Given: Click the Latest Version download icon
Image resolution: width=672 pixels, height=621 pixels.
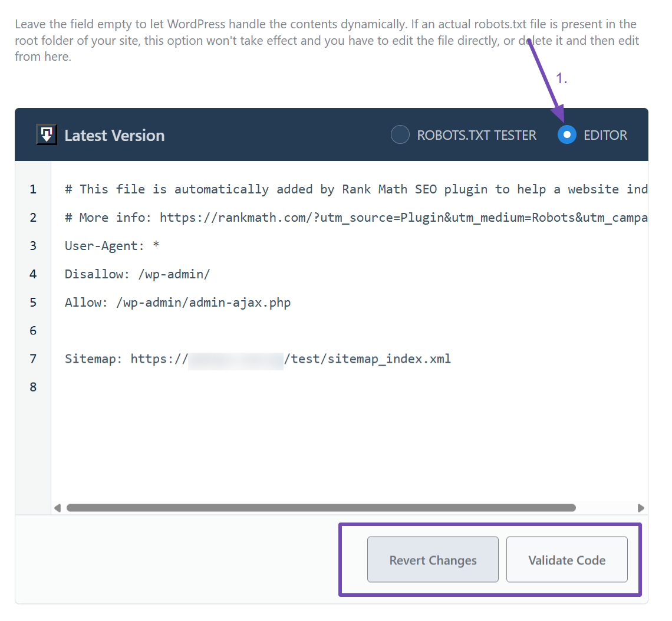Looking at the screenshot, I should [x=47, y=134].
